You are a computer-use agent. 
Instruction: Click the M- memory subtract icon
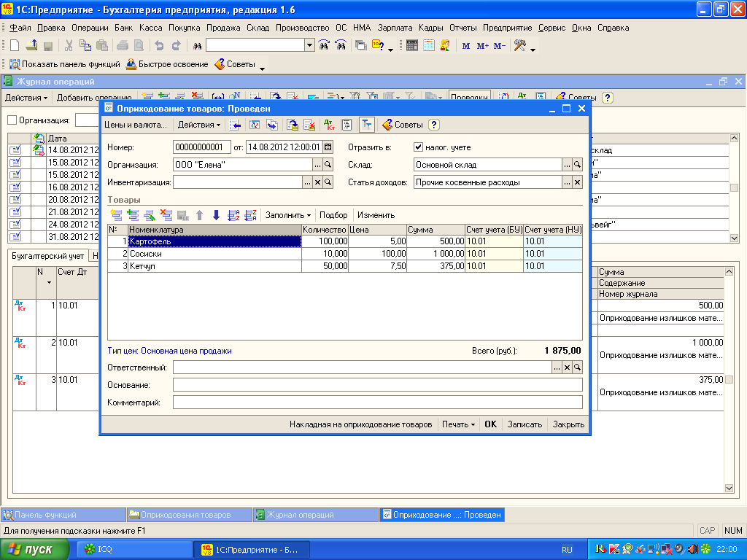coord(499,46)
